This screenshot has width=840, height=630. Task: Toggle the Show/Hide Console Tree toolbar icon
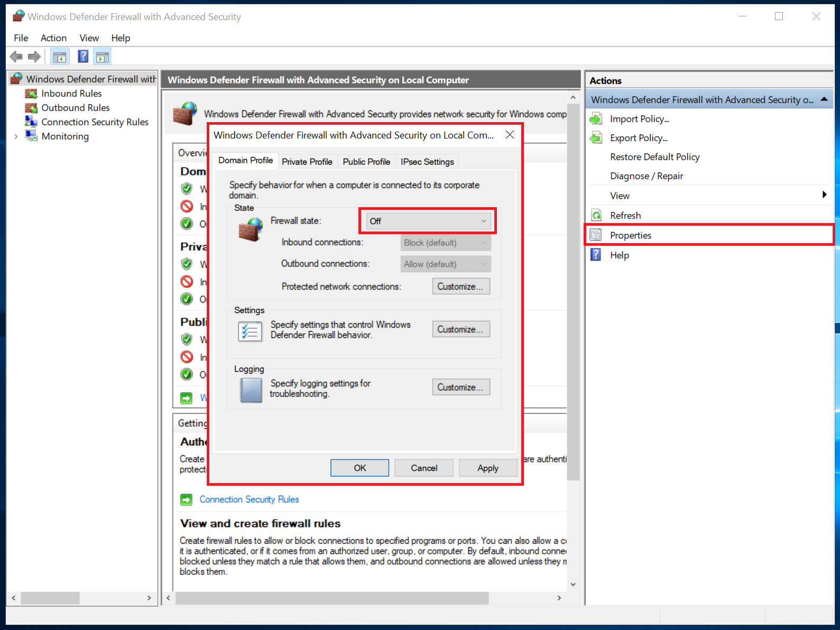(x=60, y=57)
